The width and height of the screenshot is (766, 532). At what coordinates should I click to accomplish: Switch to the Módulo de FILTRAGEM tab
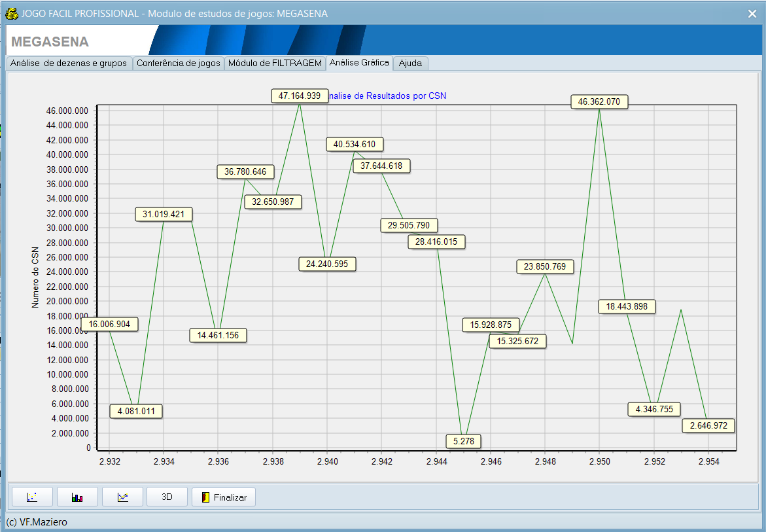[x=275, y=63]
